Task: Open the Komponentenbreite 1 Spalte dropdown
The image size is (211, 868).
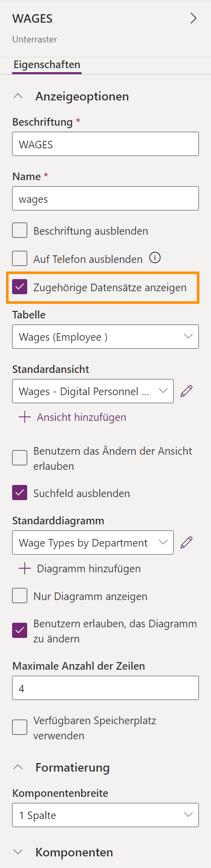Action: click(105, 815)
